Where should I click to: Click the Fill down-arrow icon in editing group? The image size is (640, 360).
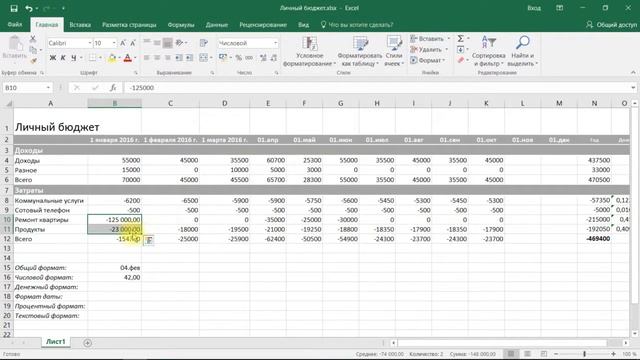point(460,49)
